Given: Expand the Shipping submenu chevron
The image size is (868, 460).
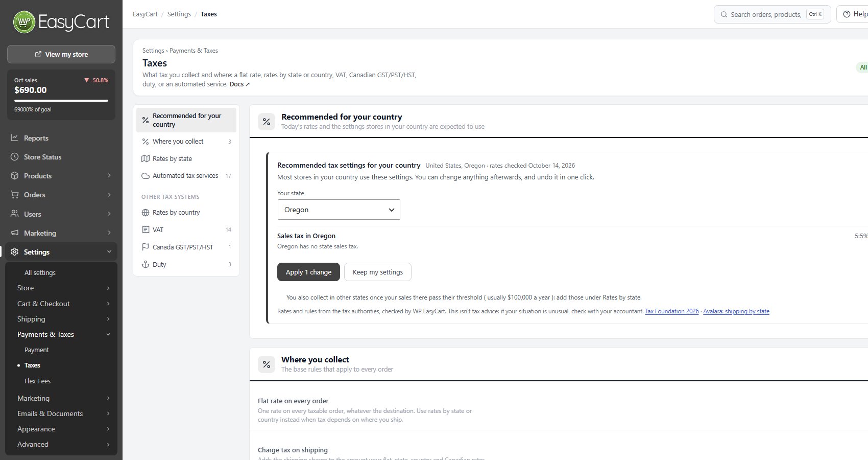Looking at the screenshot, I should pos(108,319).
